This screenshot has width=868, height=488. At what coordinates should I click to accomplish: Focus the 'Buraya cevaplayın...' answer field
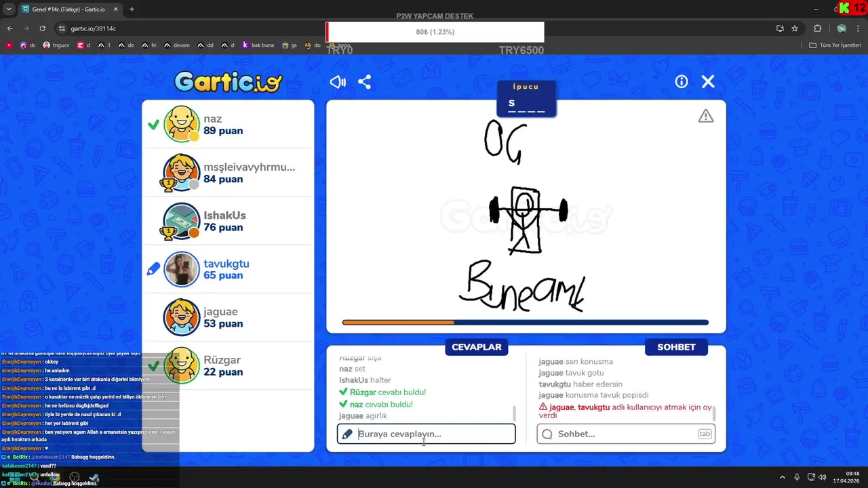coord(426,434)
